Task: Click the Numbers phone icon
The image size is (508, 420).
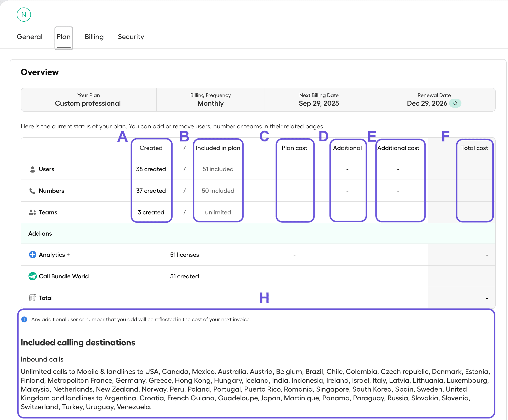Action: point(32,191)
